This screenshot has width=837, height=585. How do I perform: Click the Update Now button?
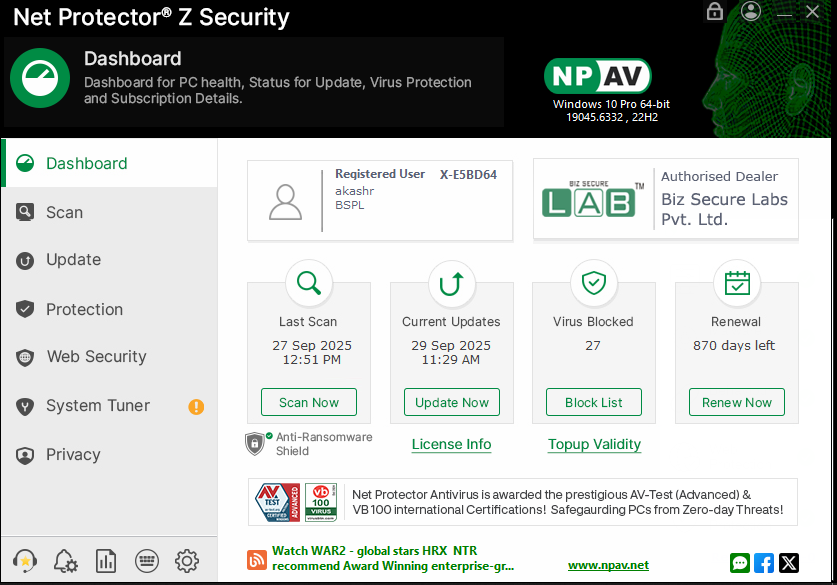452,402
